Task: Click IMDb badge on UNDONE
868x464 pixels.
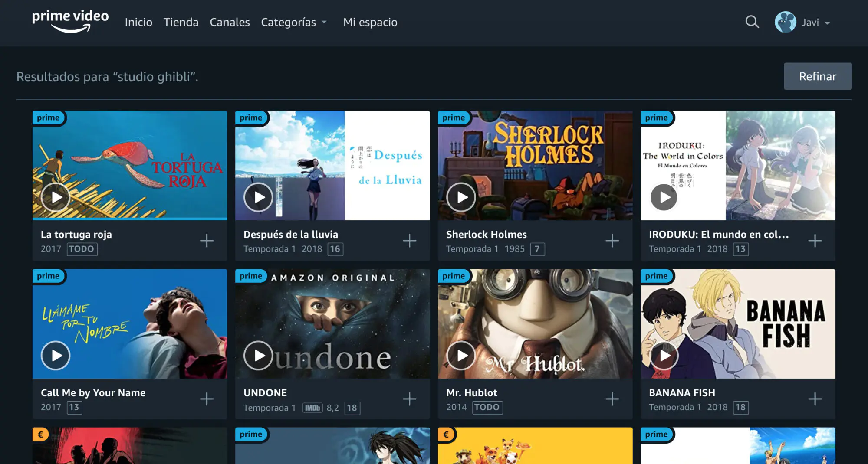Action: 312,408
